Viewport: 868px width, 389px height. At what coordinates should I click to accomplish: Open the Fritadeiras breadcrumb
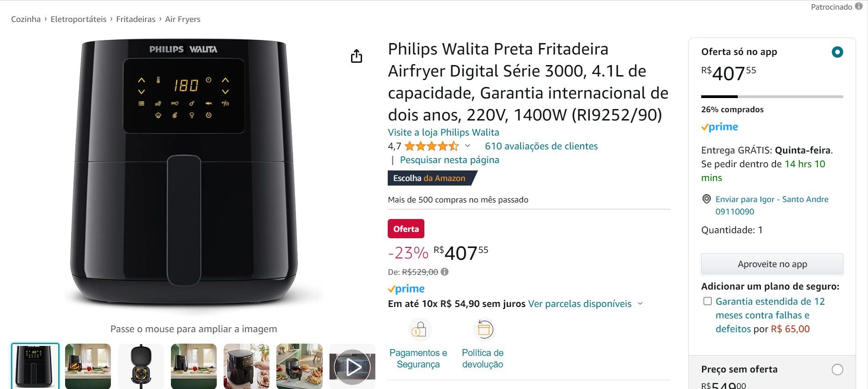tap(136, 19)
